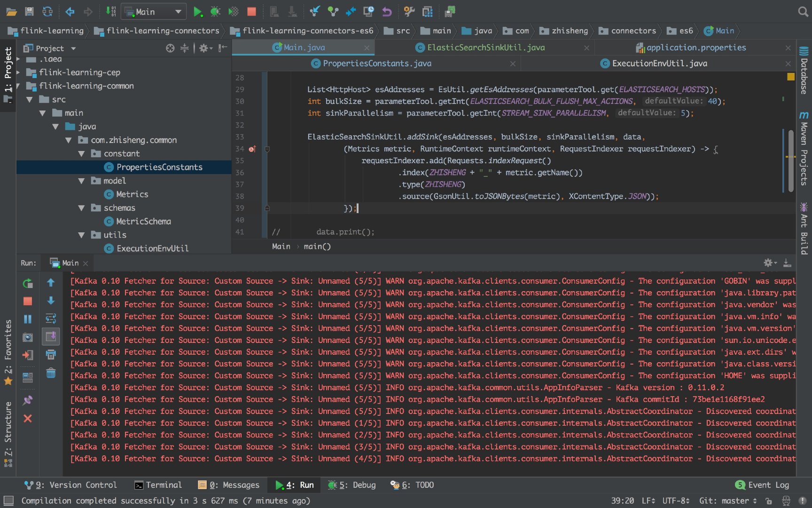Start debugging with the bug icon
812x508 pixels.
[x=215, y=12]
